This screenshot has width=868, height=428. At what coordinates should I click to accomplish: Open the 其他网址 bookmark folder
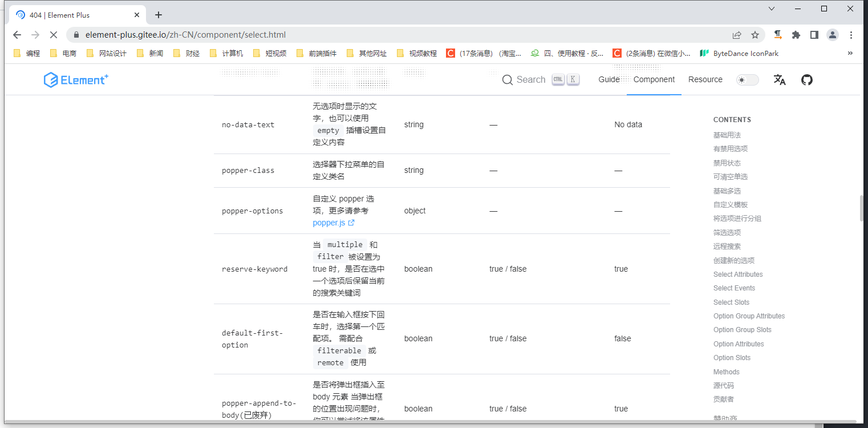pos(367,53)
